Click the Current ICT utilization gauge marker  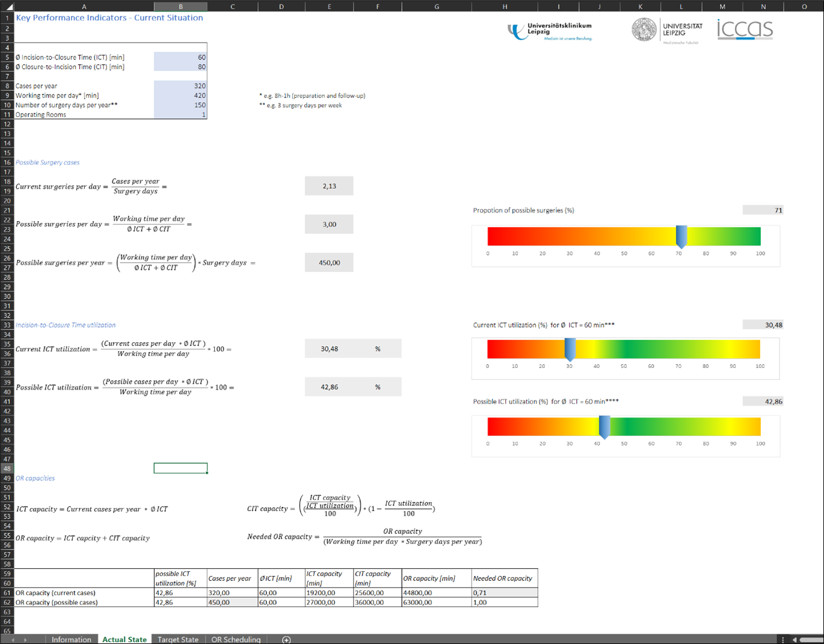point(570,349)
